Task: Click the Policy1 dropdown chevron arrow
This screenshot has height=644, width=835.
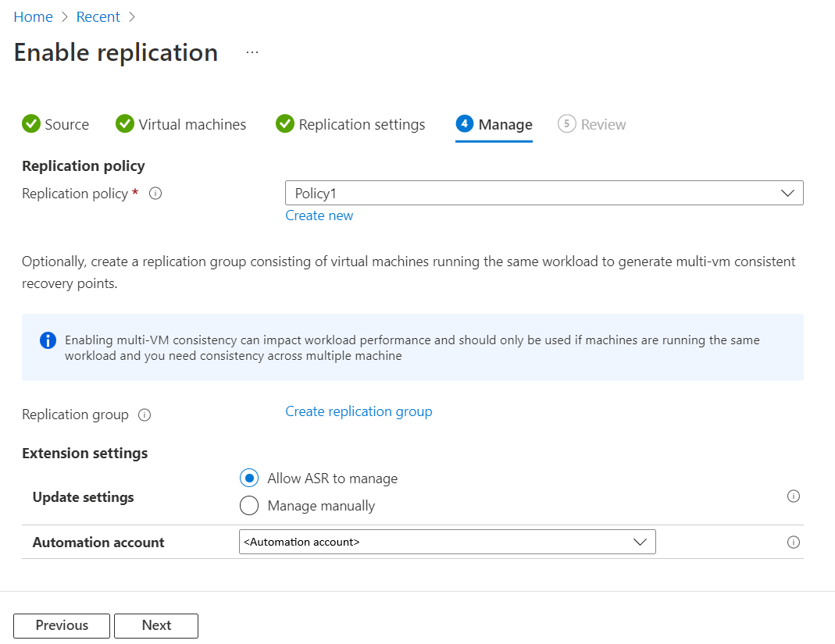Action: 787,194
